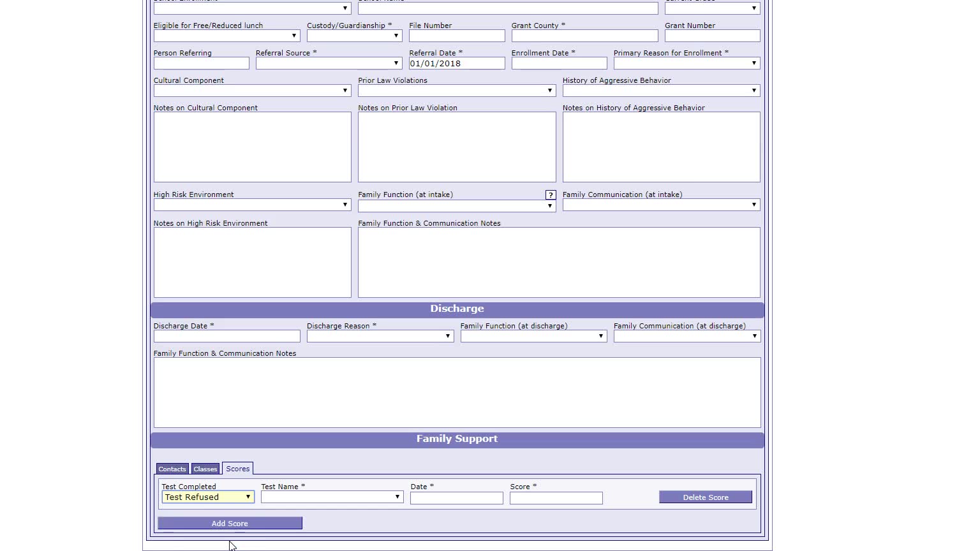Expand the Referral Source dropdown
The height and width of the screenshot is (551, 980).
point(329,63)
